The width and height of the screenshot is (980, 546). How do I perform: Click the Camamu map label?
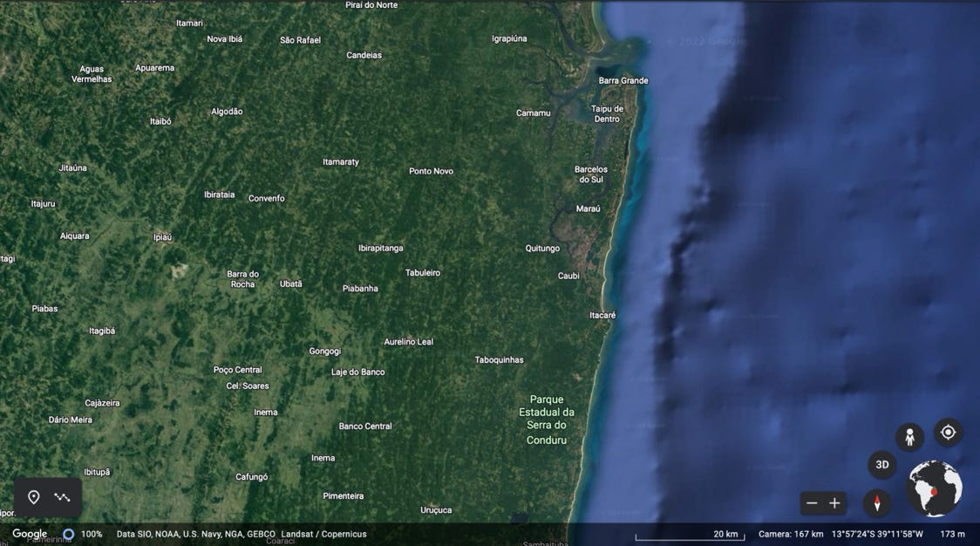click(533, 113)
